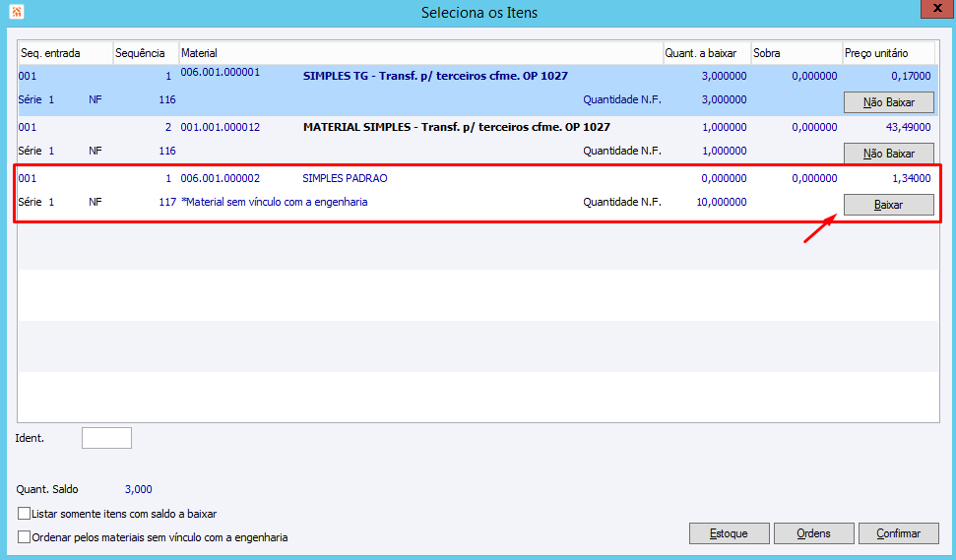
Task: Open the Estoque button
Action: (x=730, y=533)
